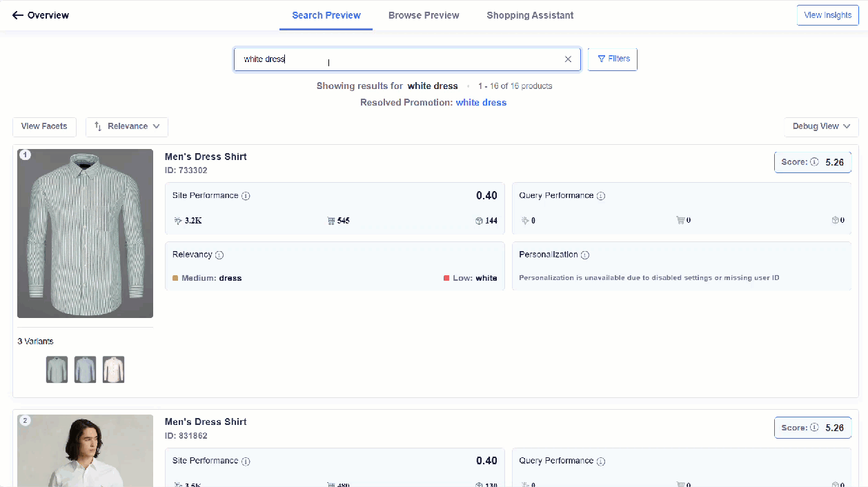Click the '3 Variants' label
Image resolution: width=868 pixels, height=487 pixels.
click(35, 341)
